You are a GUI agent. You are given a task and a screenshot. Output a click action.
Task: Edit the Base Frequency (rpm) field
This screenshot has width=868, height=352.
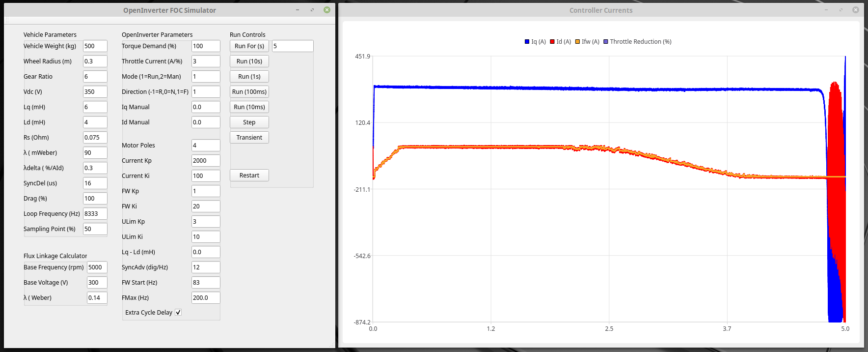tap(97, 267)
